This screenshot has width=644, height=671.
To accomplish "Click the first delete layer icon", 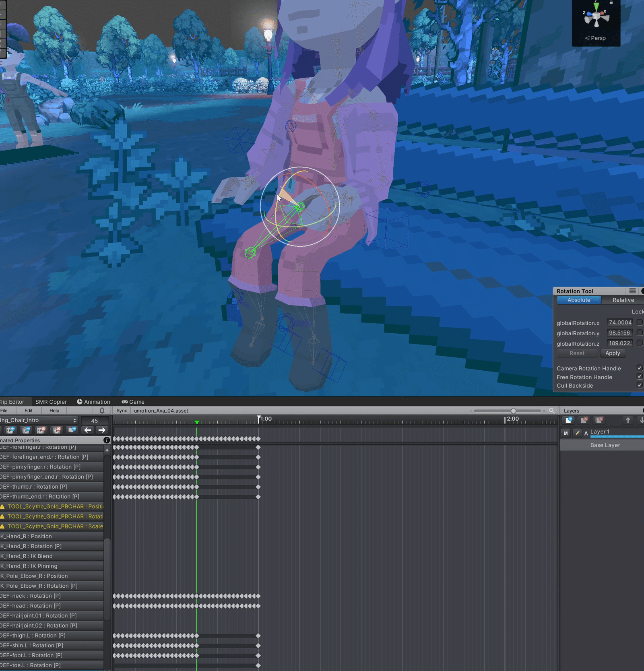I will click(x=584, y=420).
